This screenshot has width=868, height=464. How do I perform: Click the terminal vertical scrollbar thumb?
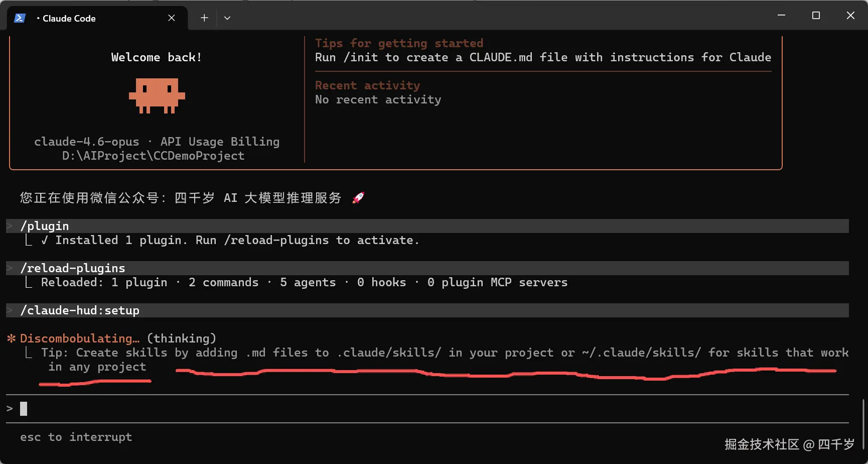(863, 424)
